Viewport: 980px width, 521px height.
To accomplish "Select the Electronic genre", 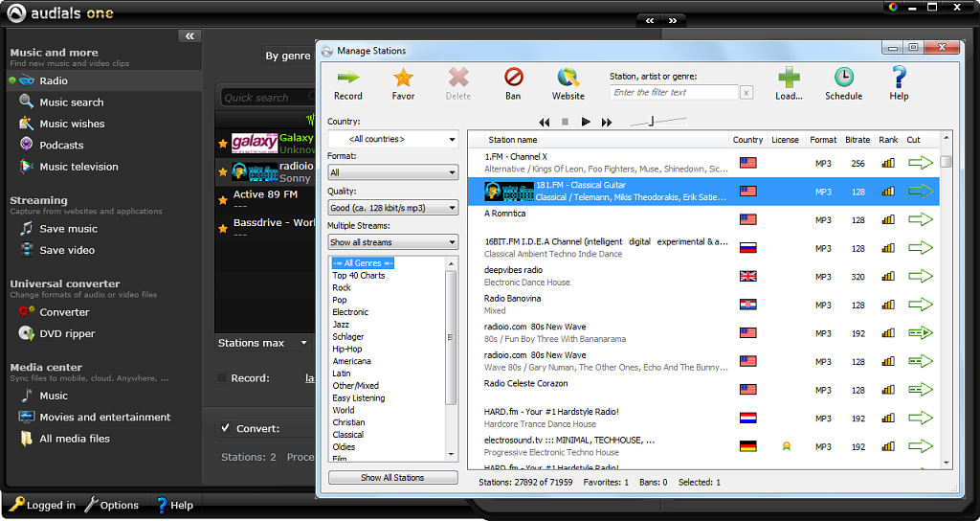I will [350, 312].
